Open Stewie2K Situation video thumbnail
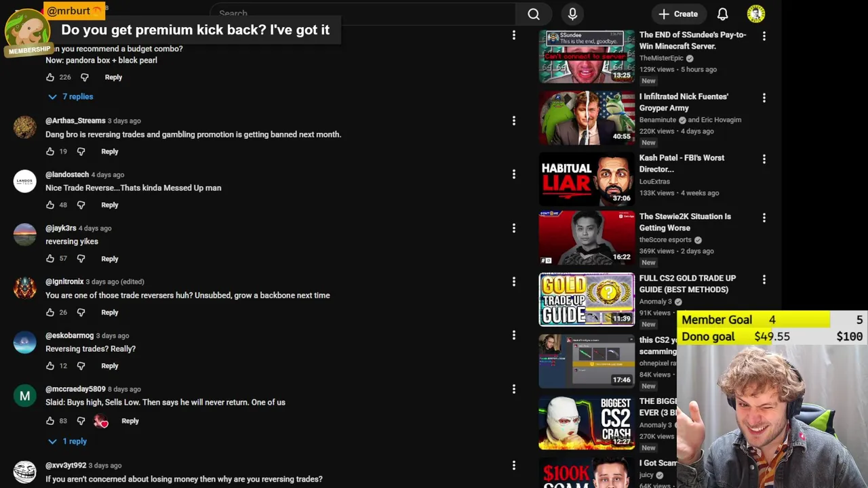The image size is (868, 488). [x=587, y=238]
